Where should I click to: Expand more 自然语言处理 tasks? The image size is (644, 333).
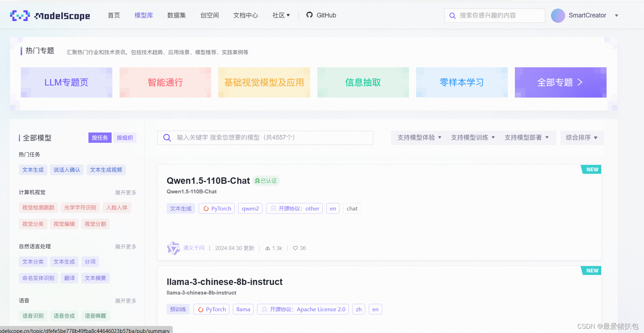(126, 247)
